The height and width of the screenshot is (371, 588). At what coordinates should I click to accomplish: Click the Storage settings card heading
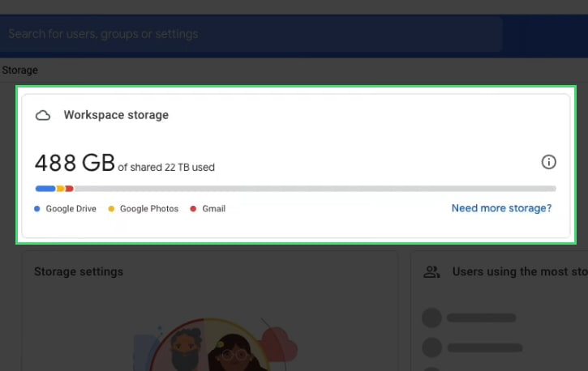79,271
